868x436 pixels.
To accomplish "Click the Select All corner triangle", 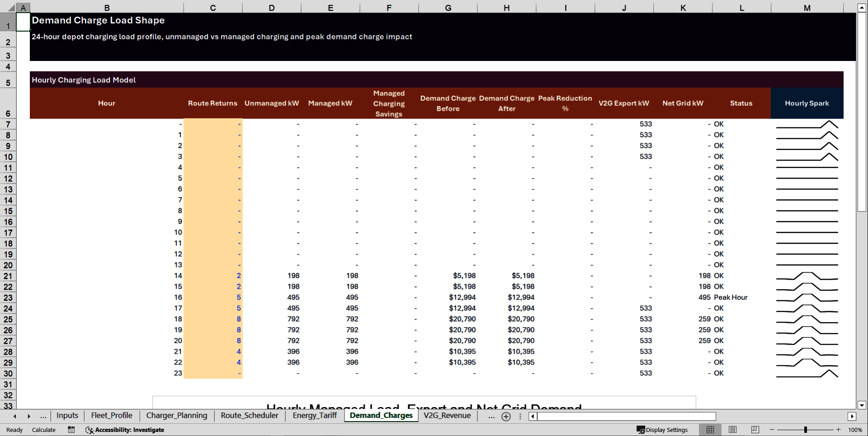I will pyautogui.click(x=12, y=8).
